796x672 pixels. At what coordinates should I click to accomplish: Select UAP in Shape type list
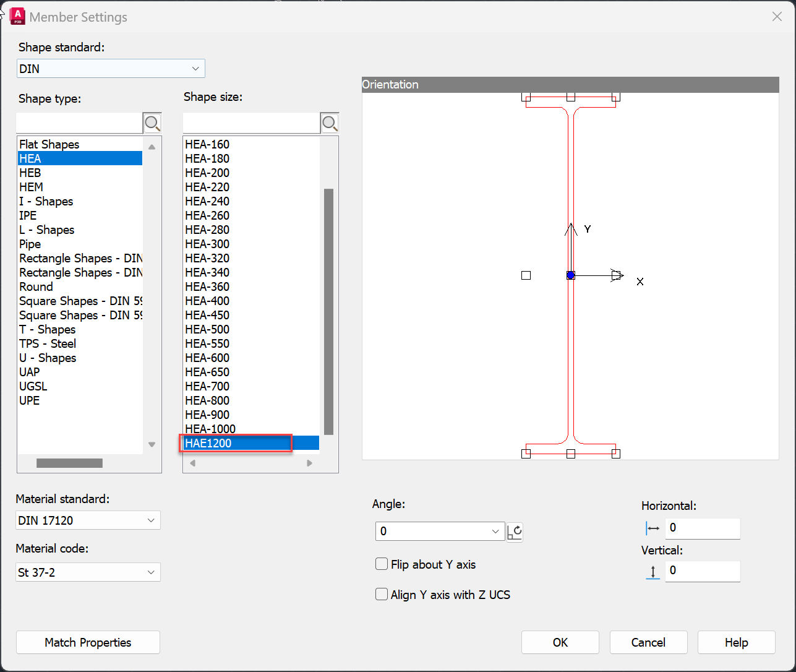[x=80, y=372]
